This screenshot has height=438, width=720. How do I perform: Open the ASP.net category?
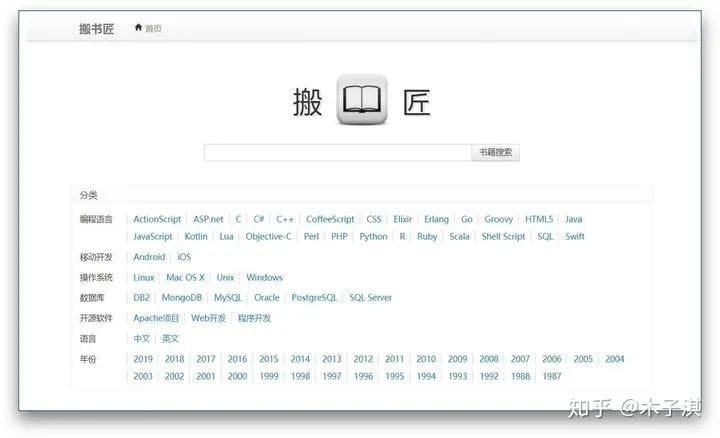coord(208,219)
